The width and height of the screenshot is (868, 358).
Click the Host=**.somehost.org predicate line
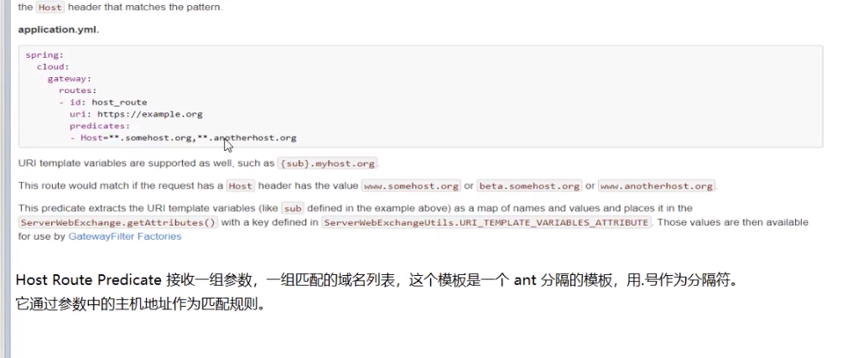(x=183, y=137)
